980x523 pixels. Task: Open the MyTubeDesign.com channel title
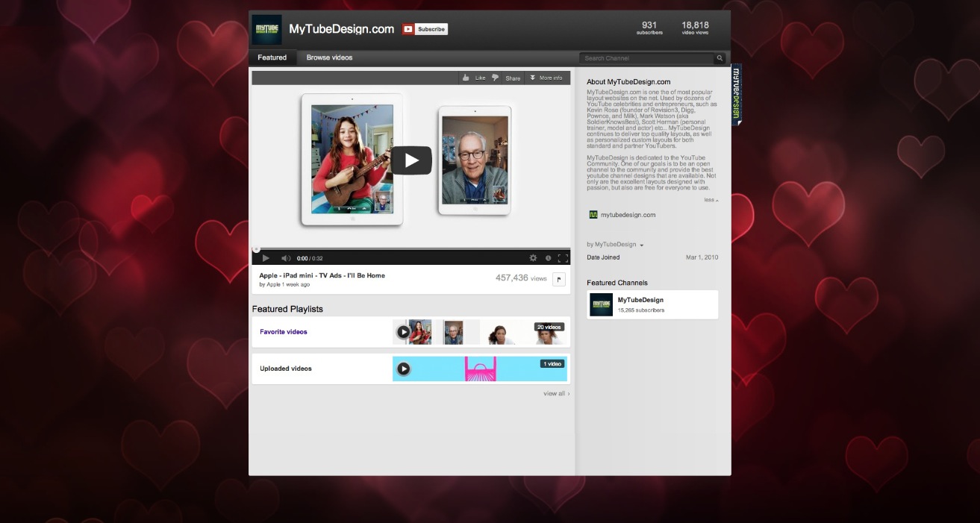tap(341, 29)
